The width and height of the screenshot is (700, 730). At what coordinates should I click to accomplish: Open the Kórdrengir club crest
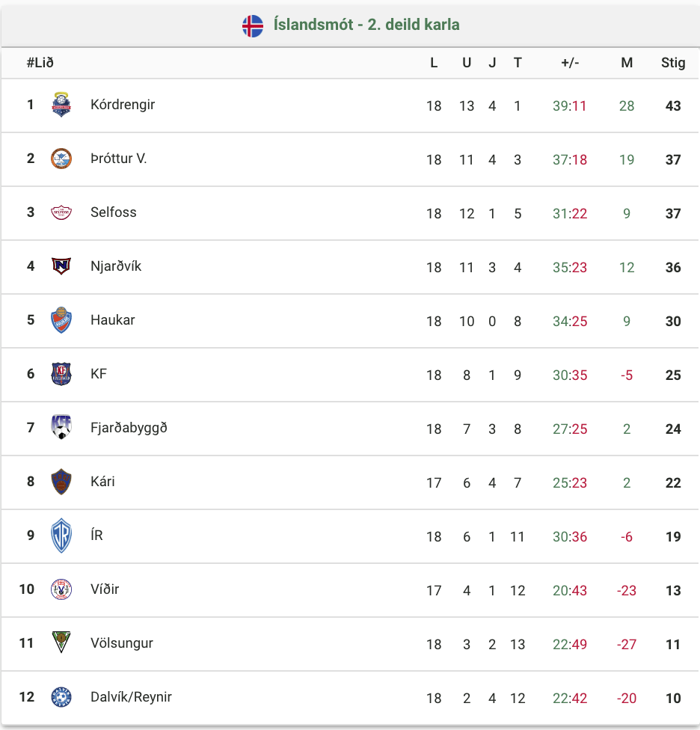click(61, 104)
